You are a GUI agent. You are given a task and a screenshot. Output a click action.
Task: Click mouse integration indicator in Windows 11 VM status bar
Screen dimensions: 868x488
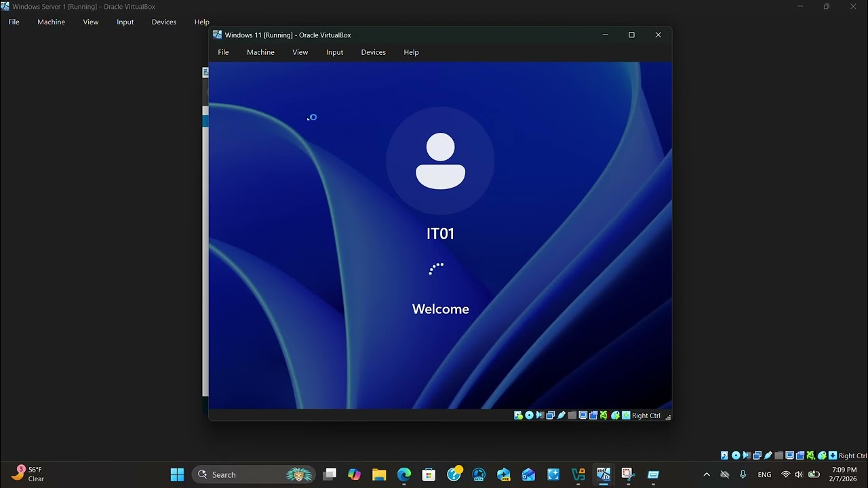pyautogui.click(x=616, y=415)
